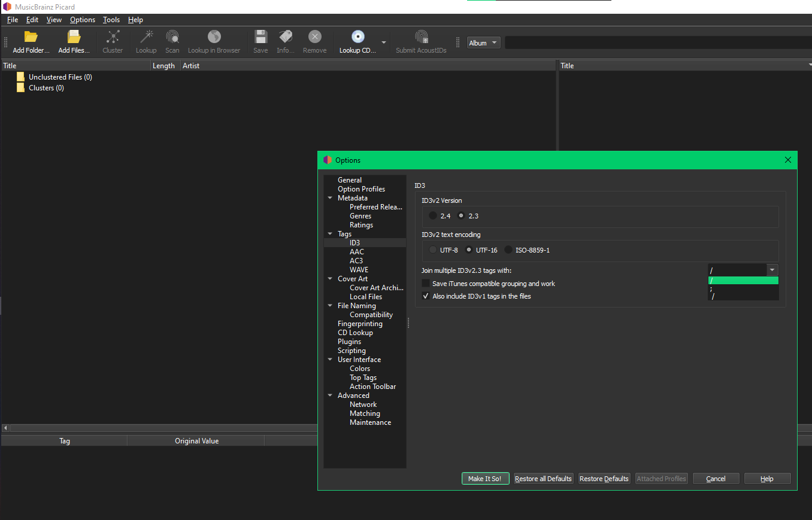Choose the semicolon option in dropdown list
The image size is (812, 520).
pos(743,288)
